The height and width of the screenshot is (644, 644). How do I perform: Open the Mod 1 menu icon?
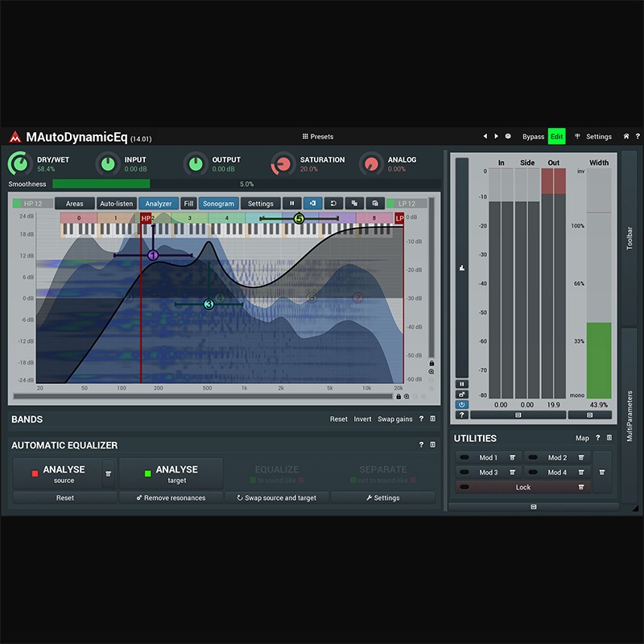point(513,457)
